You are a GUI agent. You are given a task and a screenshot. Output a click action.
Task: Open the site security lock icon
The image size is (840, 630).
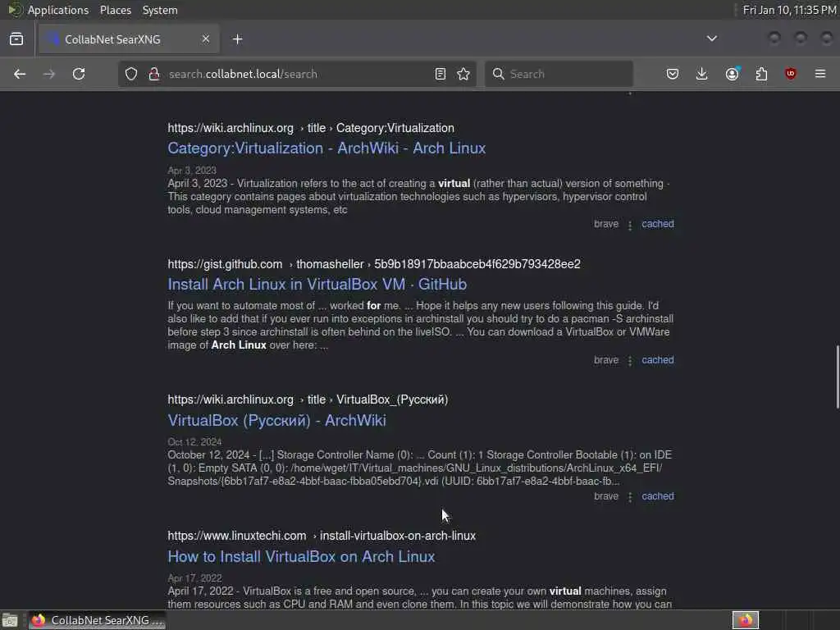point(154,74)
